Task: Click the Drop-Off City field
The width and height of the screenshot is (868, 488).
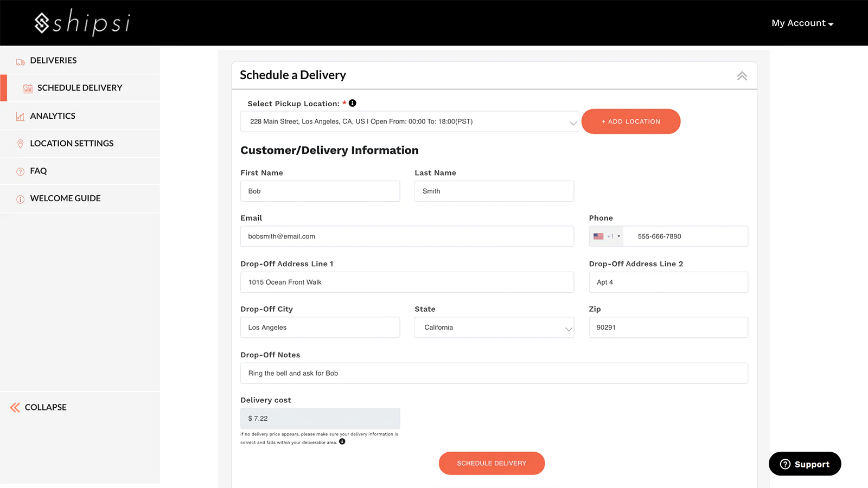Action: (320, 328)
